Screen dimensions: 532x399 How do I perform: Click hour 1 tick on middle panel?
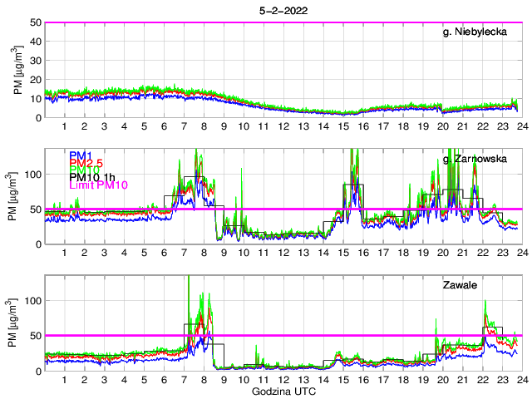64,253
